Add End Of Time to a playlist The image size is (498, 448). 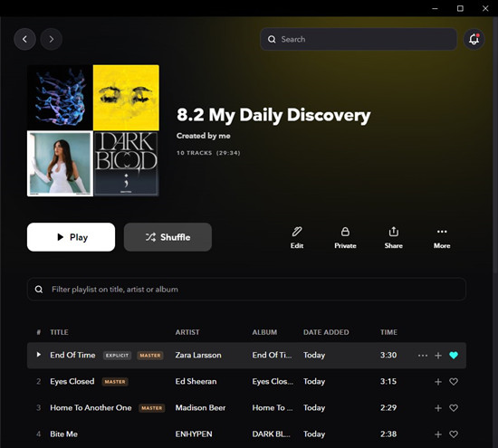[x=438, y=356]
